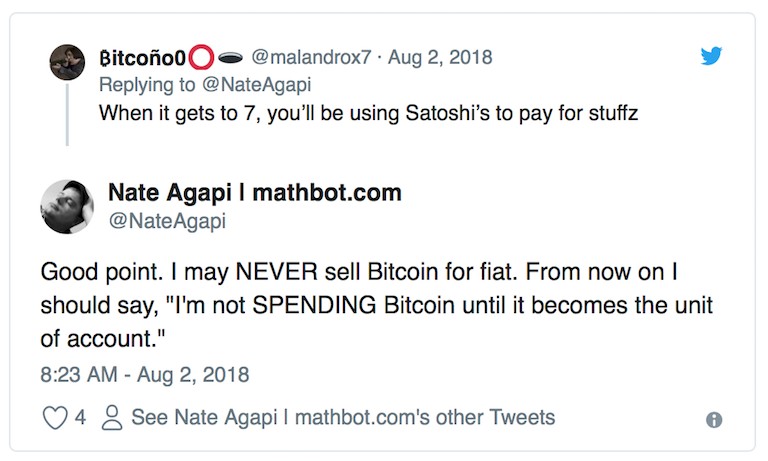Open Nate Agapi's profile picture

67,207
